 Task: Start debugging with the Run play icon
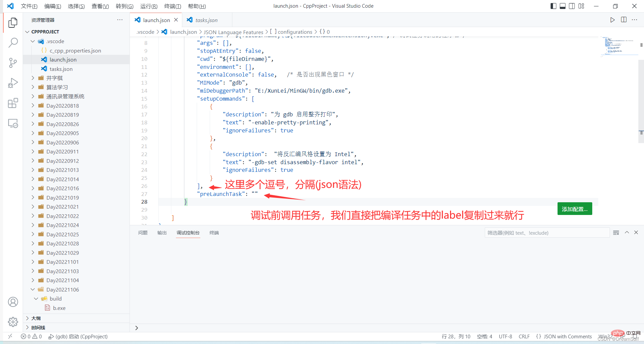tap(612, 20)
